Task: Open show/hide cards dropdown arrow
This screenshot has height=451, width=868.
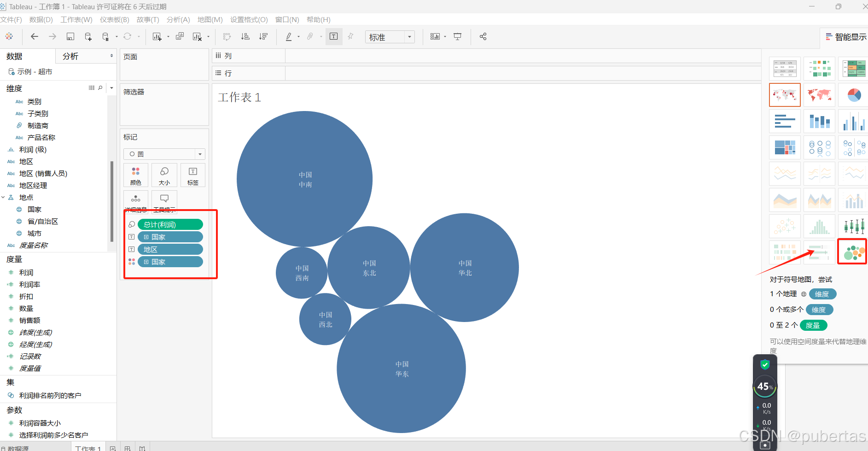Action: pos(445,37)
